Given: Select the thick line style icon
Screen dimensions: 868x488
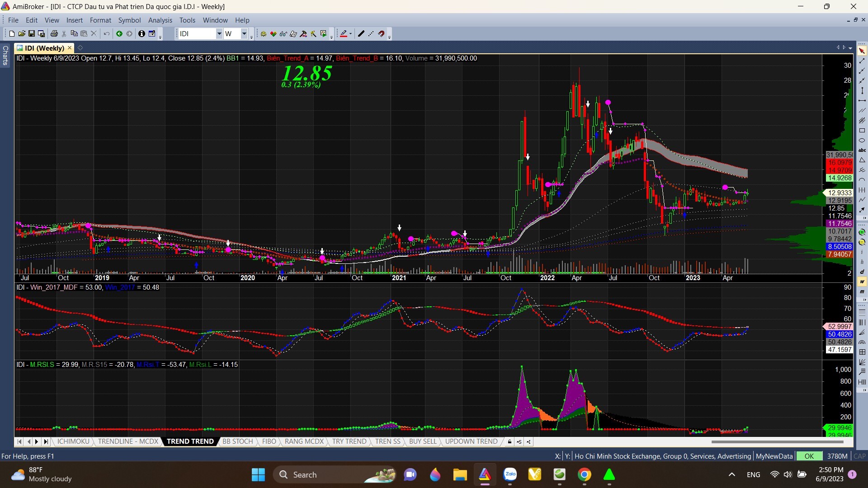Looking at the screenshot, I should [x=361, y=33].
